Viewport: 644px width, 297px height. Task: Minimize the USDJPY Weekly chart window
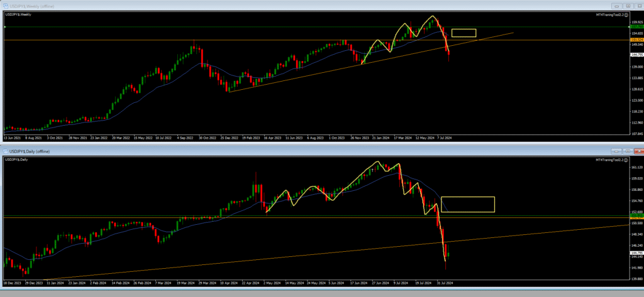coord(615,6)
